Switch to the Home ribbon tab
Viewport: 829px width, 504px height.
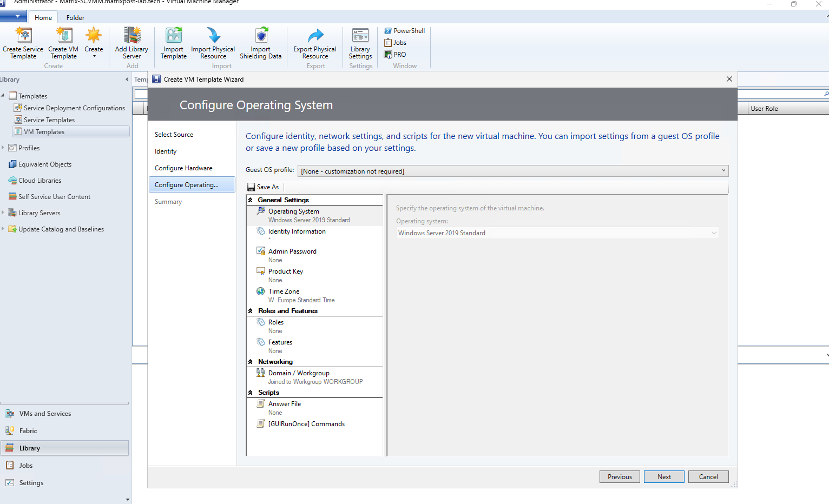pos(43,17)
